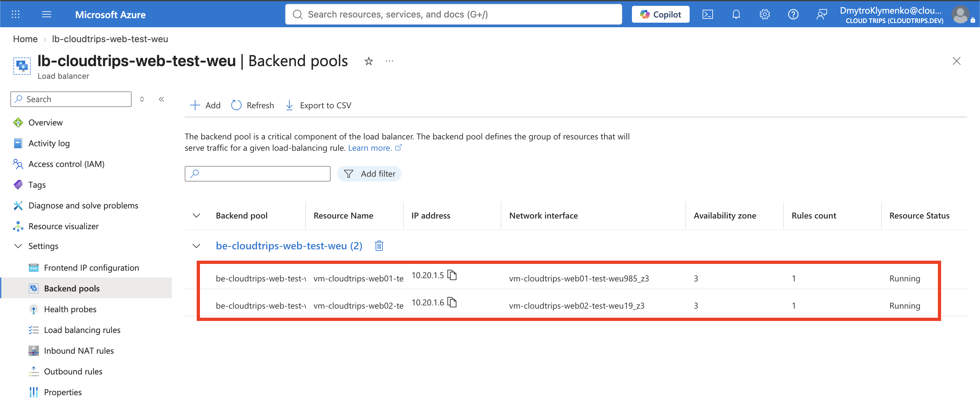Click the Activity log book icon
980x402 pixels.
click(18, 143)
